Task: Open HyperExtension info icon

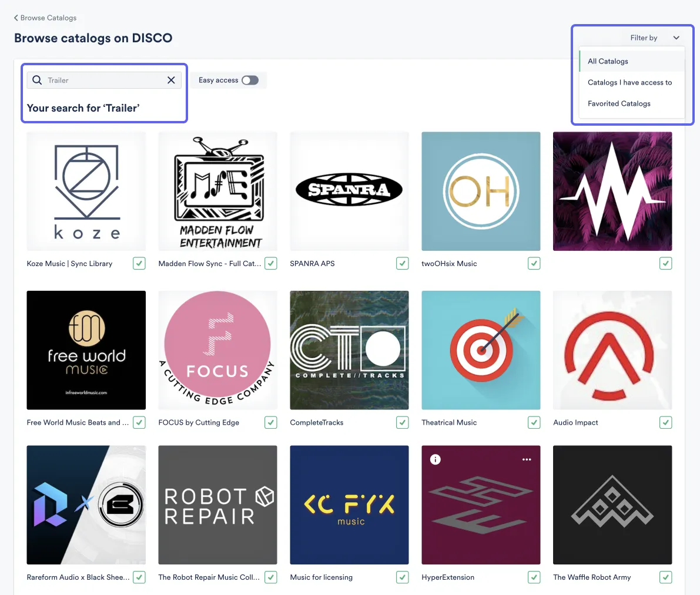Action: 436,459
